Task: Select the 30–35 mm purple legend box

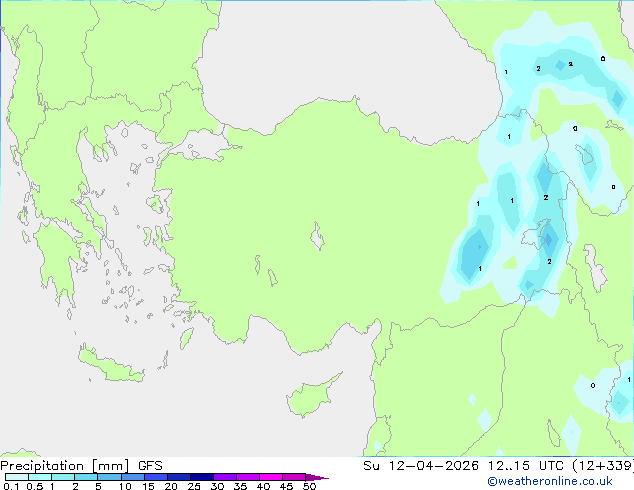Action: pyautogui.click(x=224, y=477)
